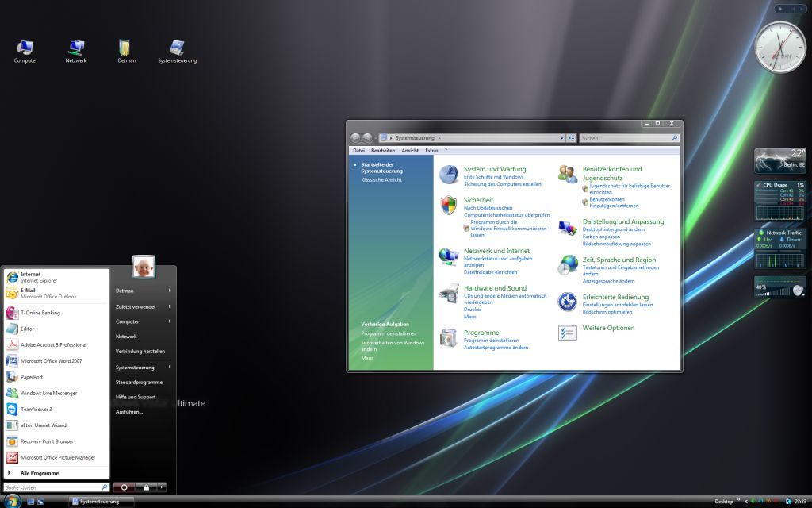812x508 pixels.
Task: Click the user account picture in Start menu
Action: [144, 267]
